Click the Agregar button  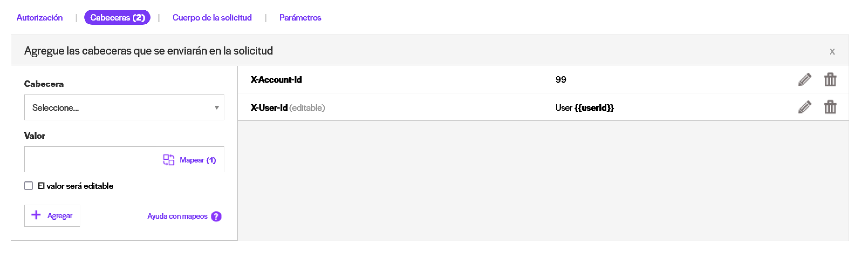point(52,216)
